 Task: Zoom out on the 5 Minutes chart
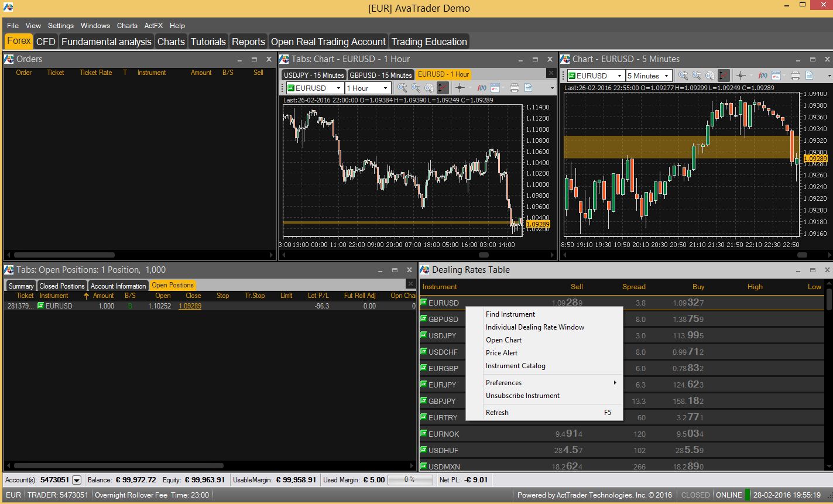point(697,76)
